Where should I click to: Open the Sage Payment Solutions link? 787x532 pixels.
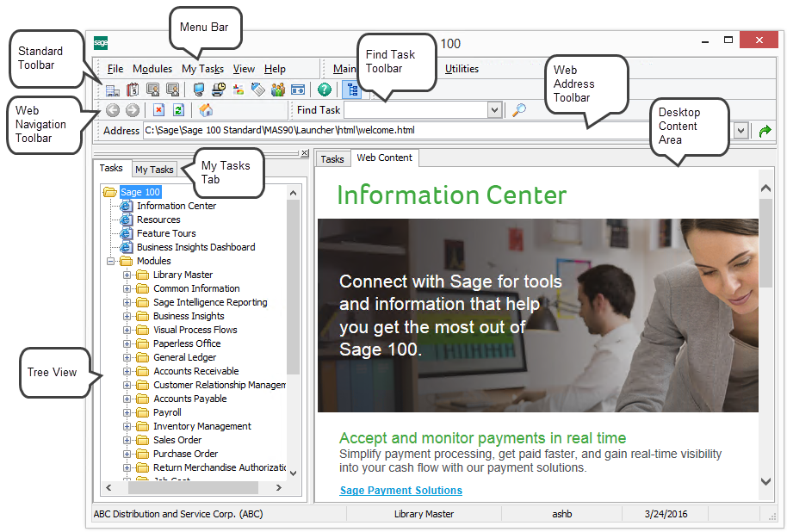[400, 491]
